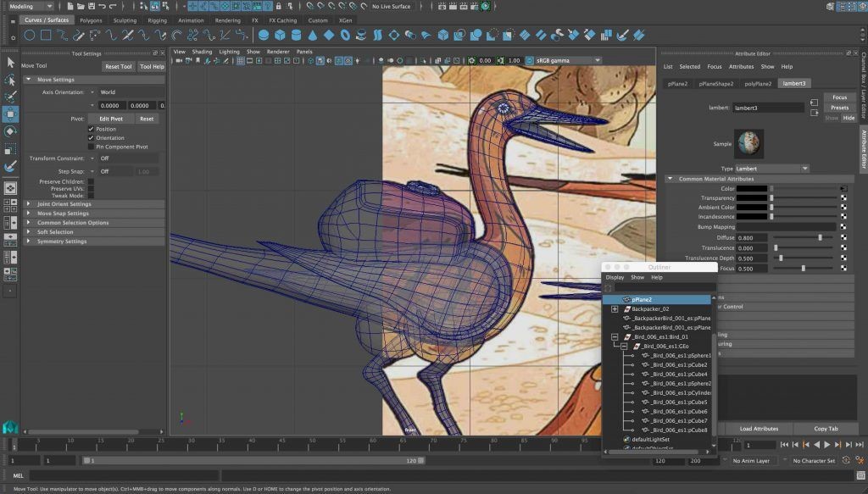Image resolution: width=868 pixels, height=494 pixels.
Task: Select the Move tool in the toolbox
Action: (10, 115)
